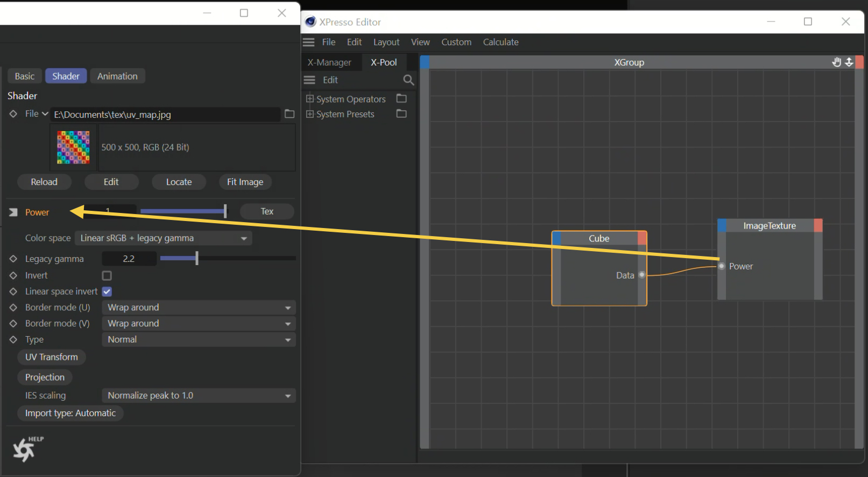Click the Locate button
Viewport: 868px width, 477px height.
(x=179, y=182)
